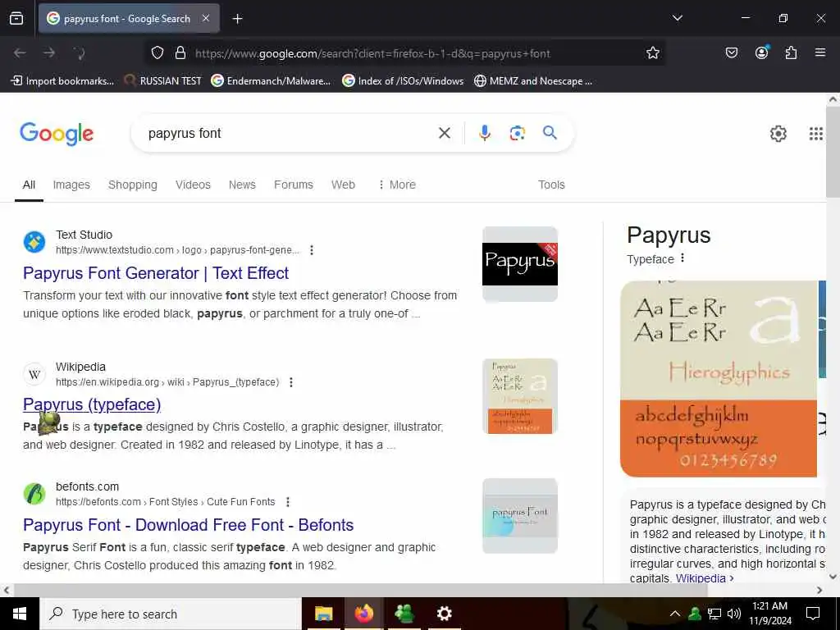Submit search with magnifier icon
Image resolution: width=840 pixels, height=630 pixels.
click(x=550, y=133)
